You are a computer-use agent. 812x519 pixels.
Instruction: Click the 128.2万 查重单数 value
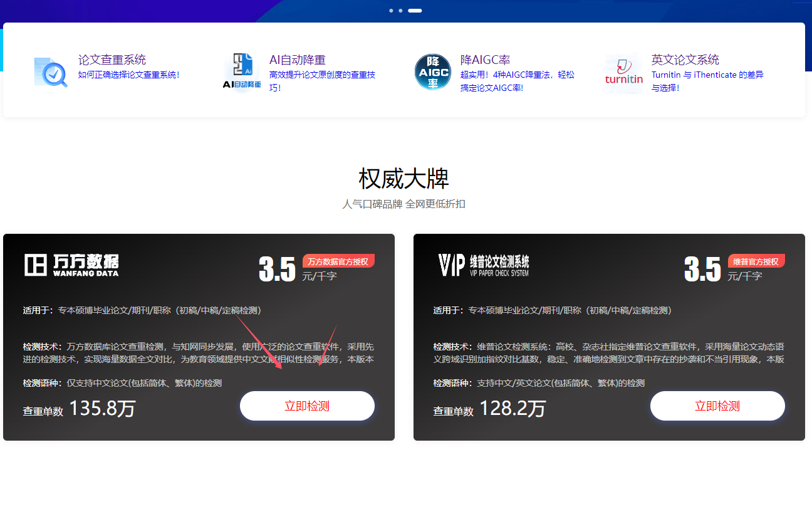coord(513,409)
